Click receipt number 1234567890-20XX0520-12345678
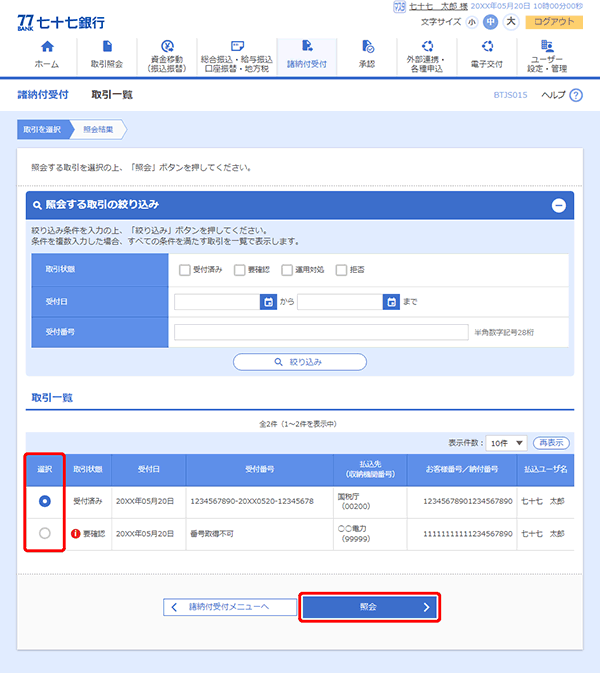The height and width of the screenshot is (673, 600). click(x=252, y=501)
